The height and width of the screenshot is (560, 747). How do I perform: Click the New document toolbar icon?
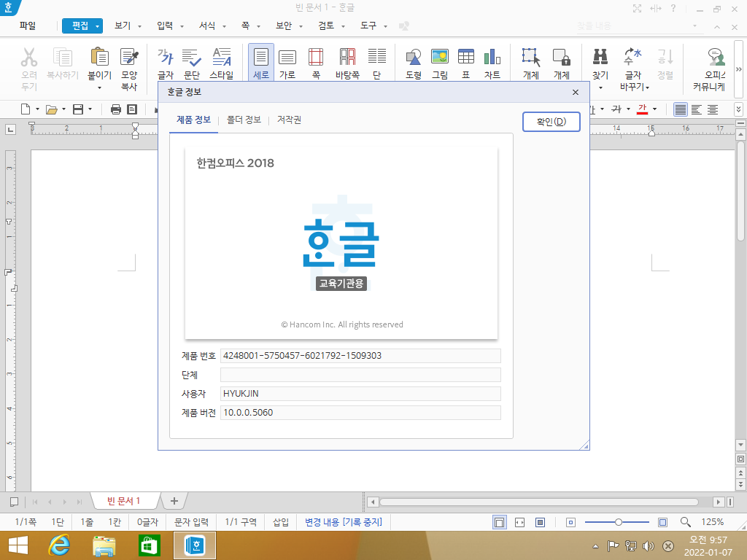[26, 109]
